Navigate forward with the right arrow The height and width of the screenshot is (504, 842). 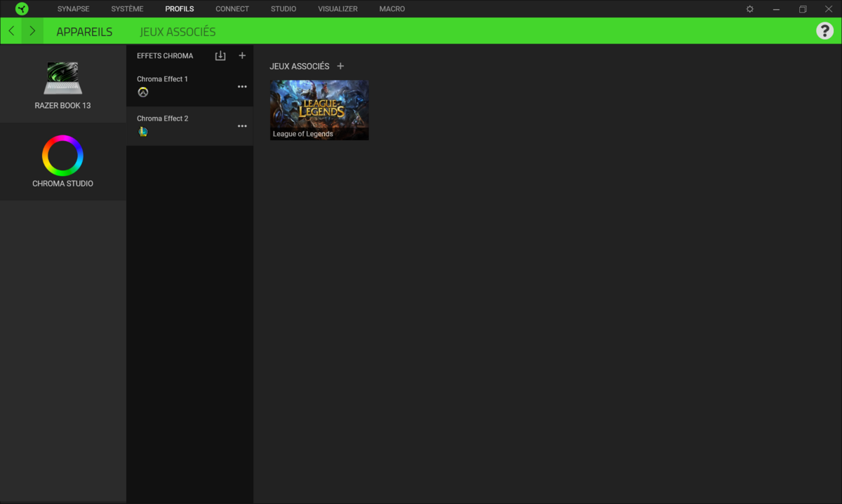(32, 32)
